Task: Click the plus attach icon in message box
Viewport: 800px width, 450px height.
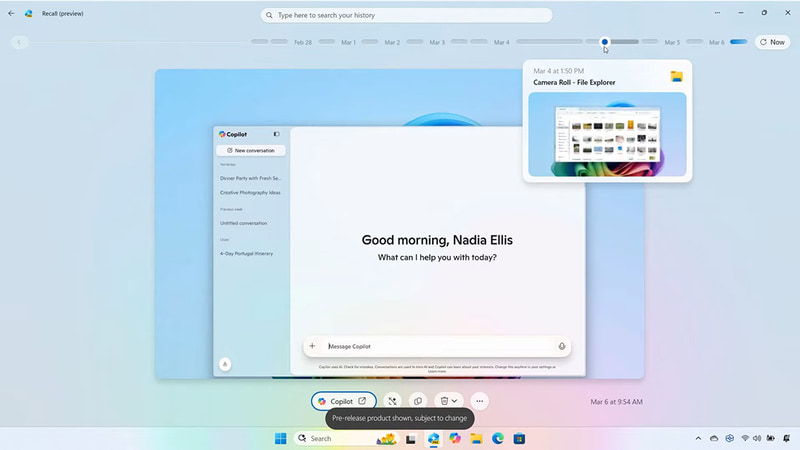Action: (x=312, y=346)
